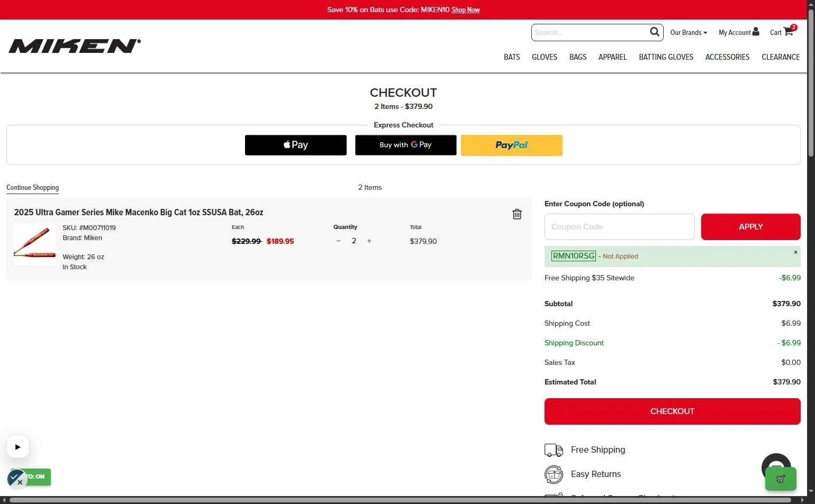Click the SKU: #M00711019 text
This screenshot has height=504, width=815.
(x=89, y=228)
